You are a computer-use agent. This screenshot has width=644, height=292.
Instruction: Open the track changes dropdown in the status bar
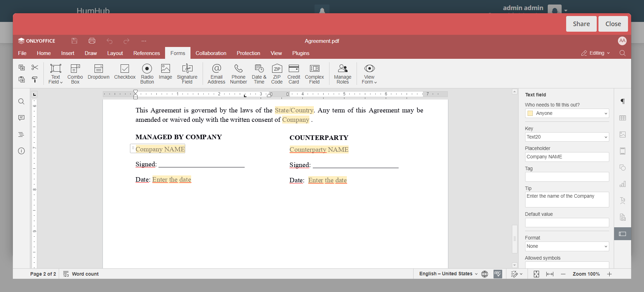pyautogui.click(x=517, y=274)
